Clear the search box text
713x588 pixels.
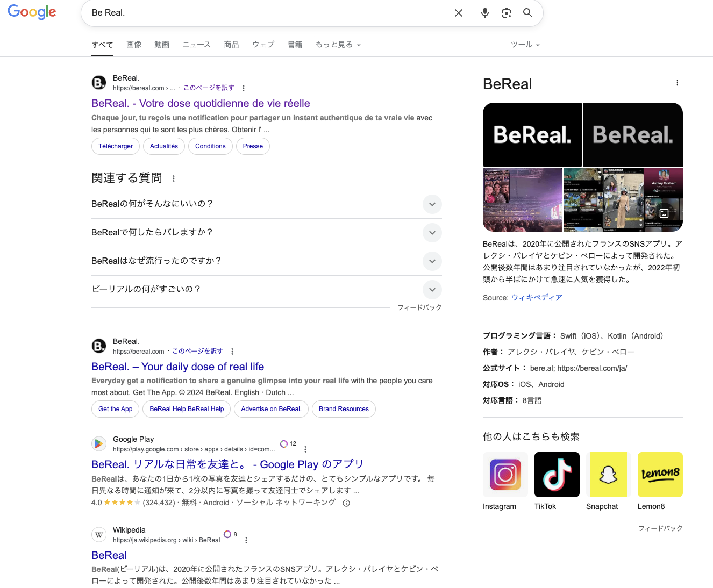[459, 13]
